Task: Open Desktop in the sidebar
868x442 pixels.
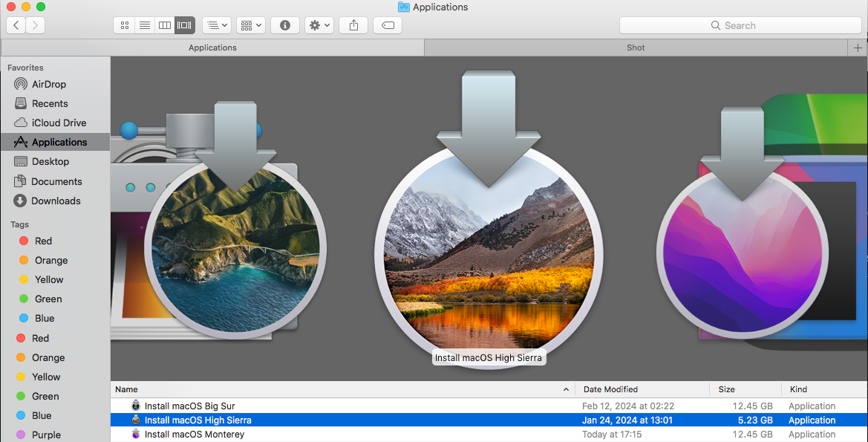Action: pyautogui.click(x=56, y=162)
